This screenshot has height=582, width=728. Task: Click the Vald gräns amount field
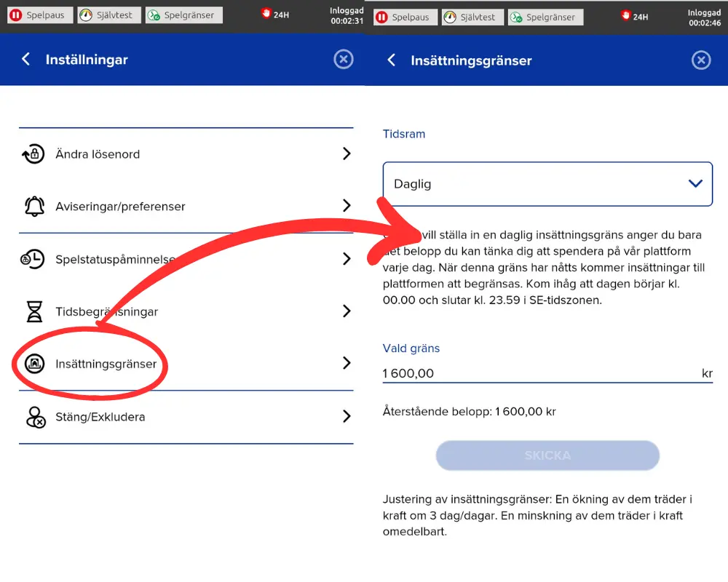547,373
